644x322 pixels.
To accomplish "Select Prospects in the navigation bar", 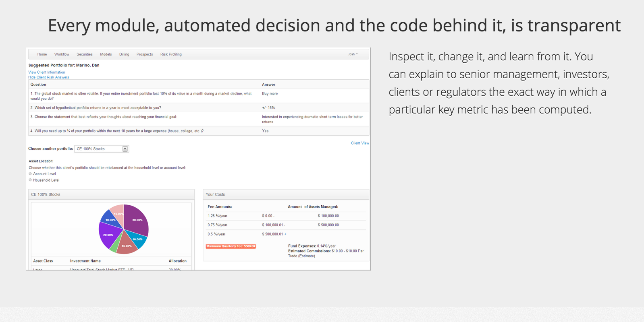I will point(145,54).
